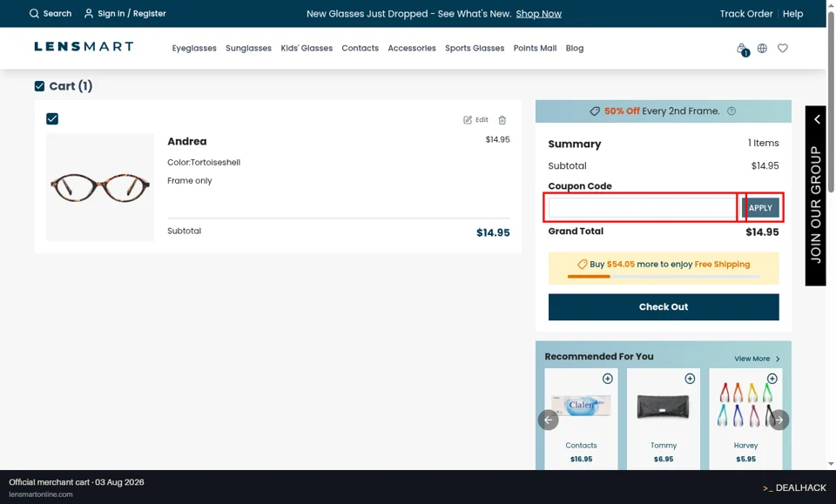Edit the Andrea cart item
The width and height of the screenshot is (836, 504).
tap(475, 120)
